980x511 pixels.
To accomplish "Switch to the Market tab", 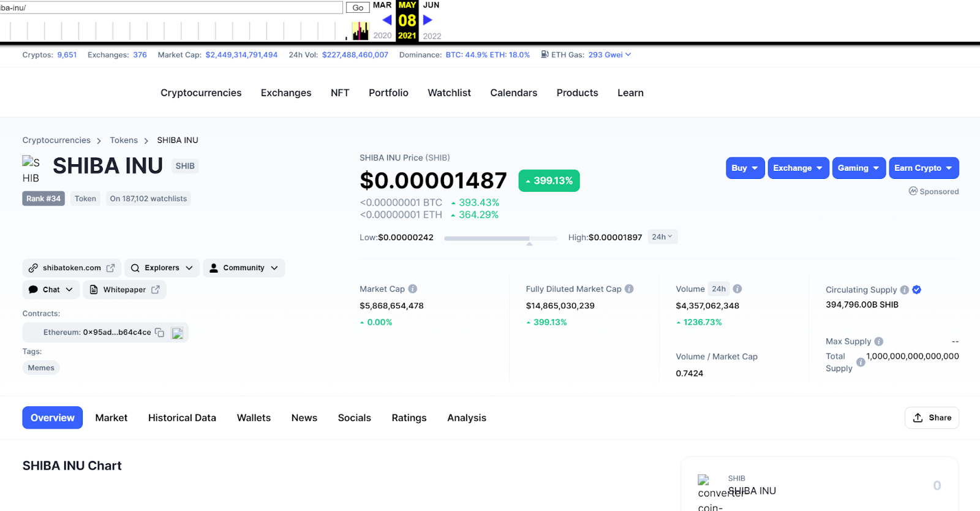I will (111, 418).
